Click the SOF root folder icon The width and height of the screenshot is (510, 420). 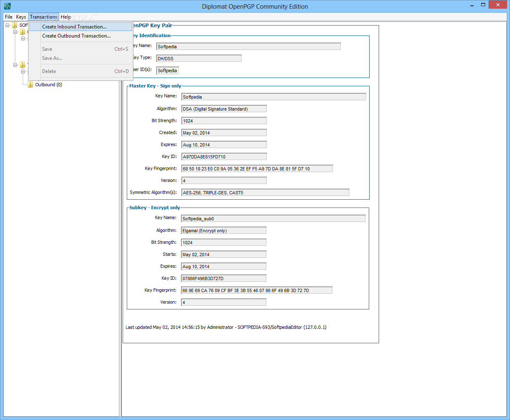(15, 25)
